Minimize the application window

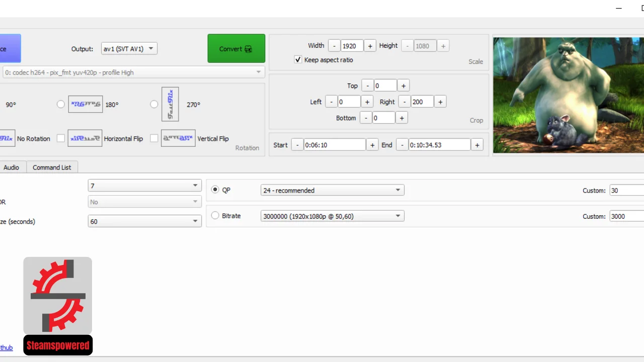click(x=619, y=8)
